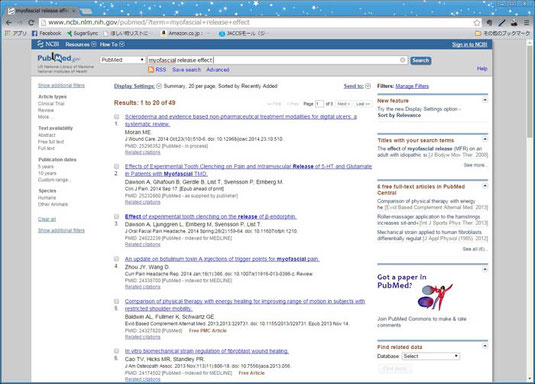Bookmark page with star icon

477,23
